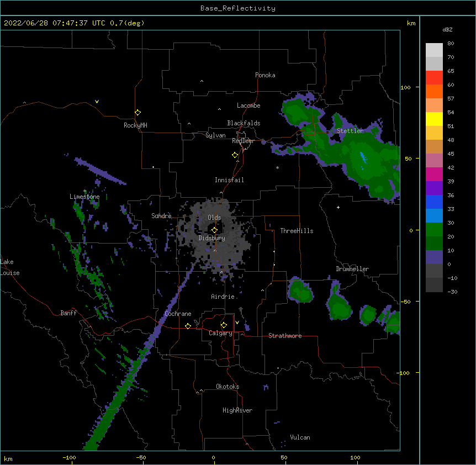
Task: Pick the bright yellow 51-54 dBZ legend swatch
Action: pyautogui.click(x=434, y=119)
